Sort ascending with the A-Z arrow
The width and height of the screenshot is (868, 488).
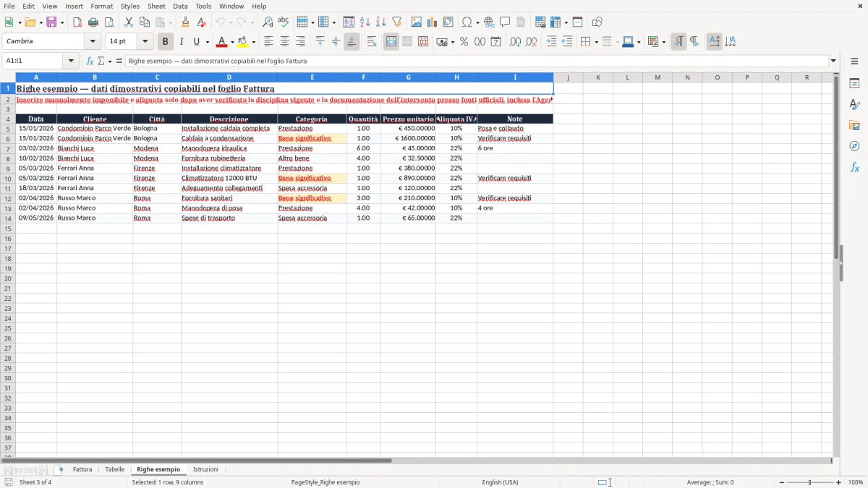(365, 22)
